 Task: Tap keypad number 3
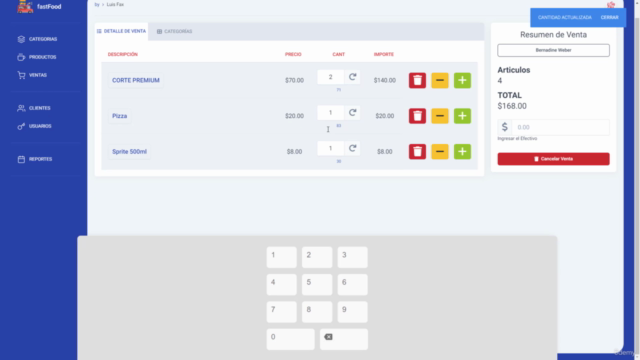tap(353, 257)
